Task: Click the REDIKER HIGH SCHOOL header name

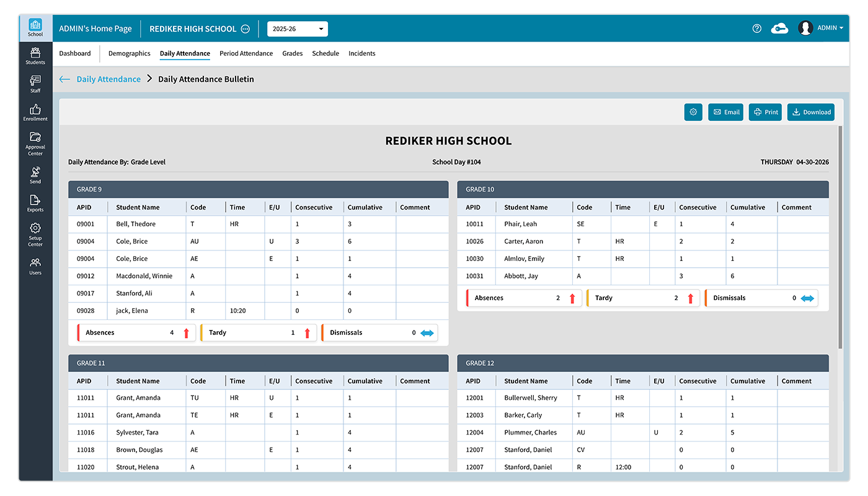Action: pos(193,29)
